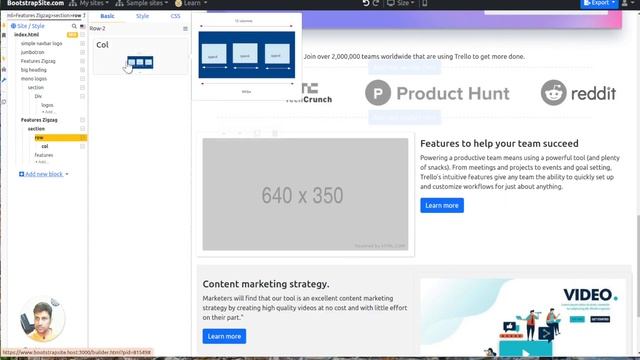Click the Site / Style link
Viewport: 640px width, 360px height.
(31, 26)
